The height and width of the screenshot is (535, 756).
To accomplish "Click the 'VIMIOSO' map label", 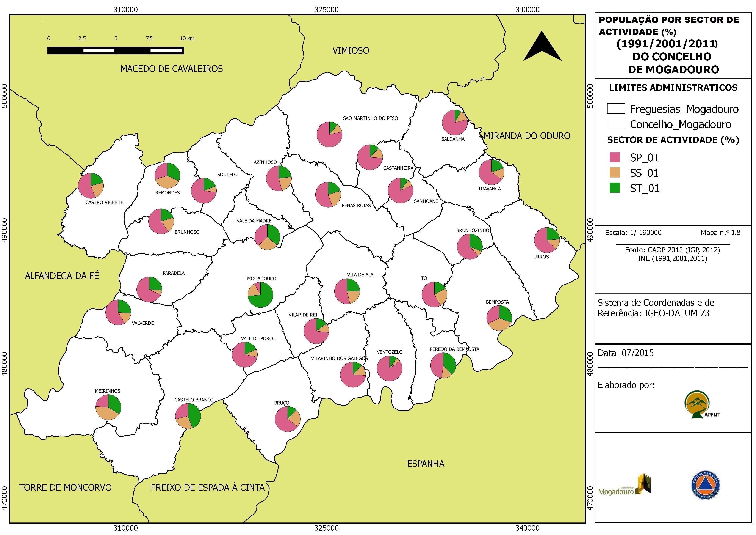I will pyautogui.click(x=351, y=50).
